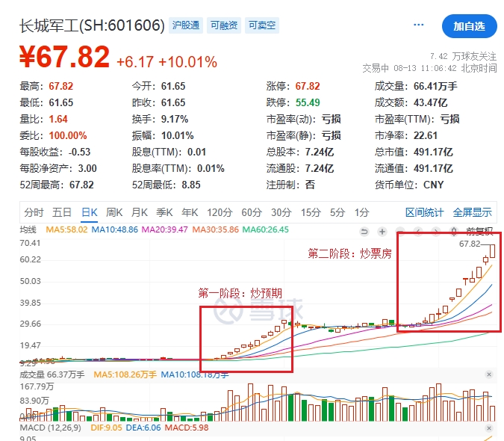Click the 委比 100.00% value
The height and width of the screenshot is (441, 504).
click(x=68, y=135)
